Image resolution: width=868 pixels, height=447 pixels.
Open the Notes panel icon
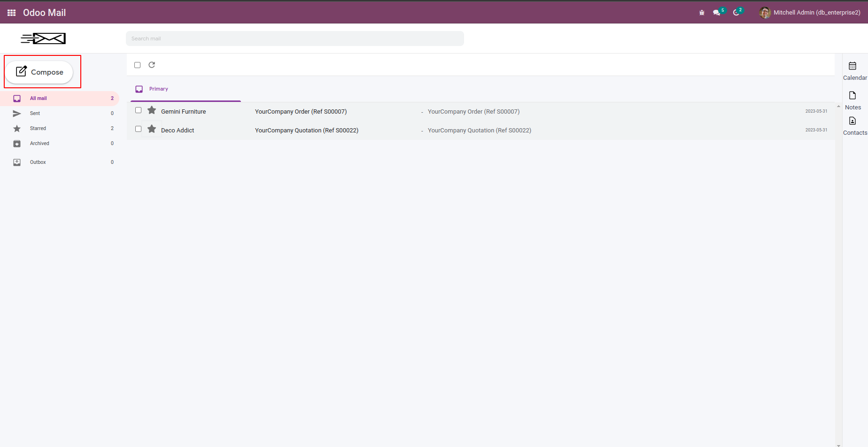[x=852, y=96]
